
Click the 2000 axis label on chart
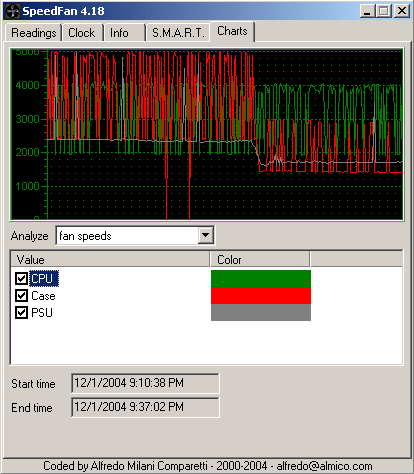(27, 152)
